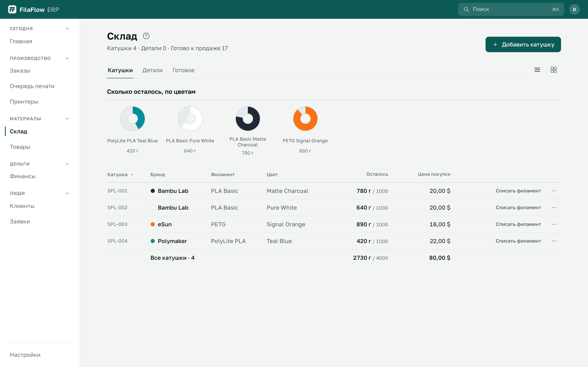
Task: Select the PolyLite PLA Teal Blue chart
Action: point(133,119)
